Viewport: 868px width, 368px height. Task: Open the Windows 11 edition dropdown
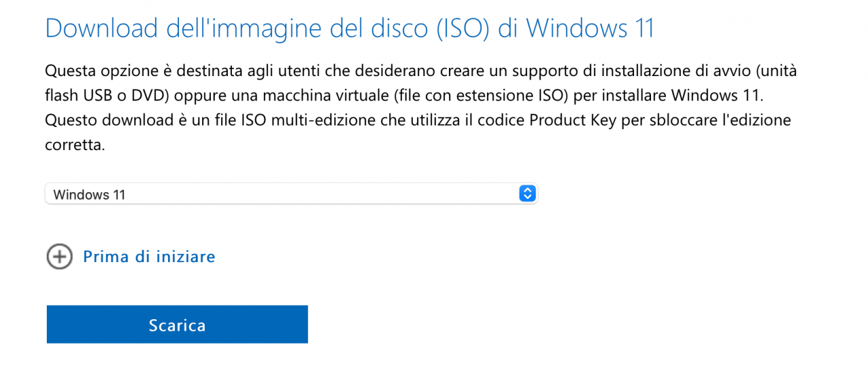[x=291, y=194]
